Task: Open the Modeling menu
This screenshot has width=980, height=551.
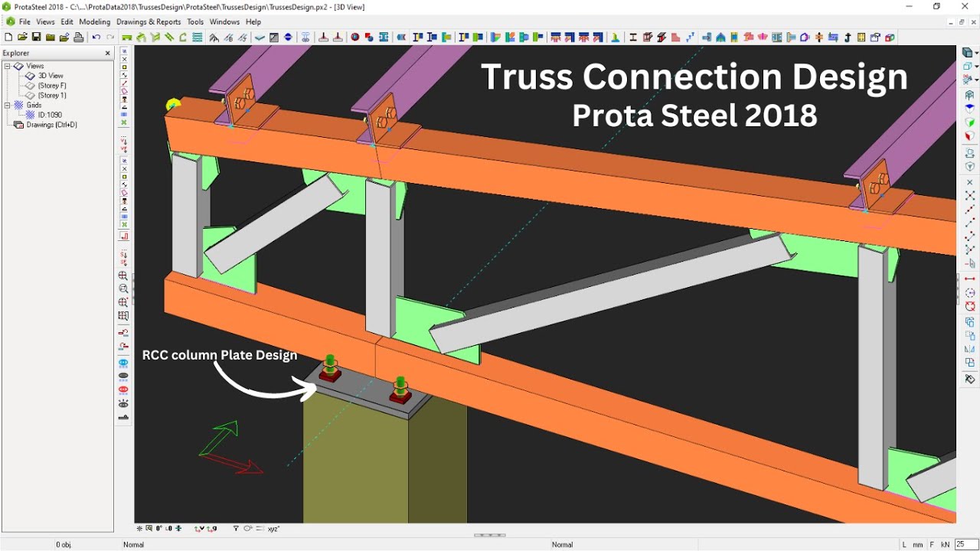Action: tap(95, 22)
